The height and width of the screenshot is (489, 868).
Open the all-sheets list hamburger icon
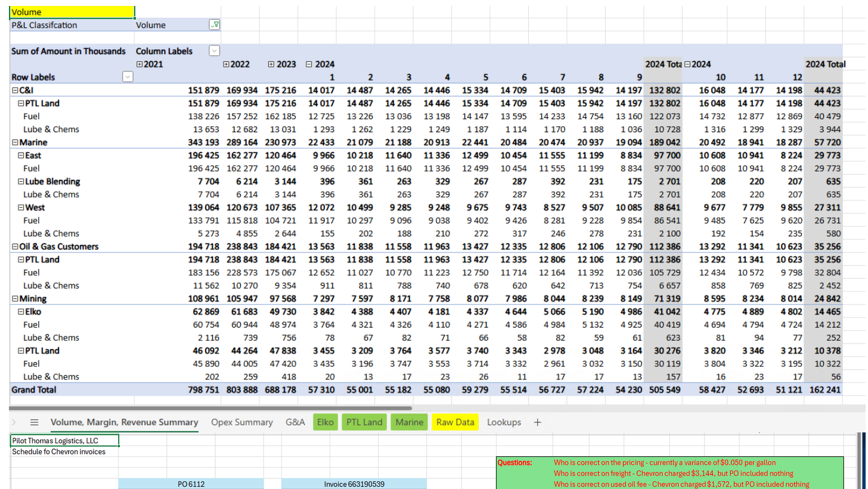(x=35, y=422)
